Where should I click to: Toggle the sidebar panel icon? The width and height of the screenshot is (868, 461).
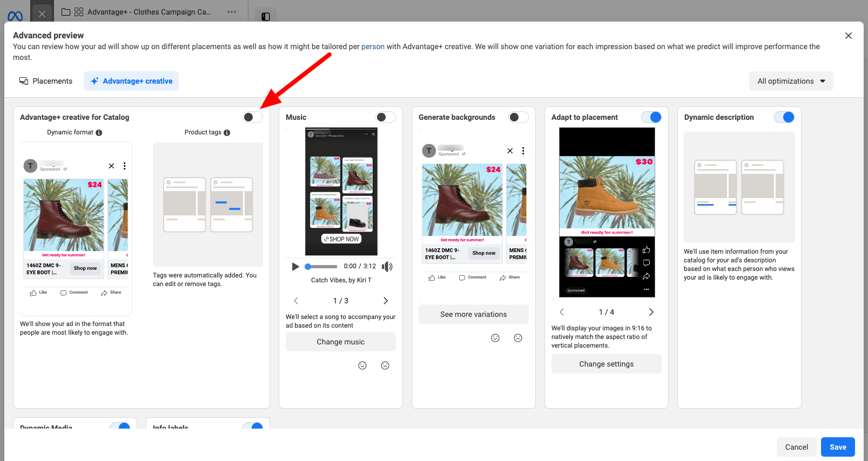pos(265,16)
